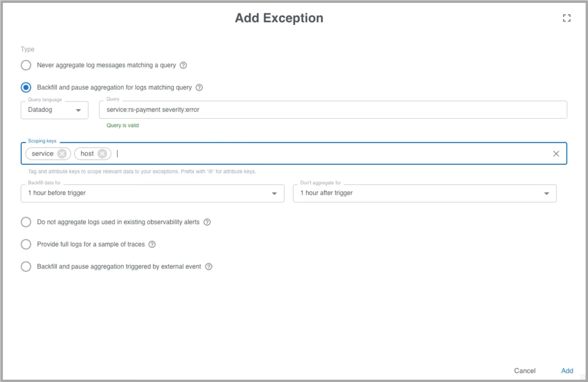Expand dialog with the fullscreen icon
Image resolution: width=588 pixels, height=382 pixels.
(567, 18)
